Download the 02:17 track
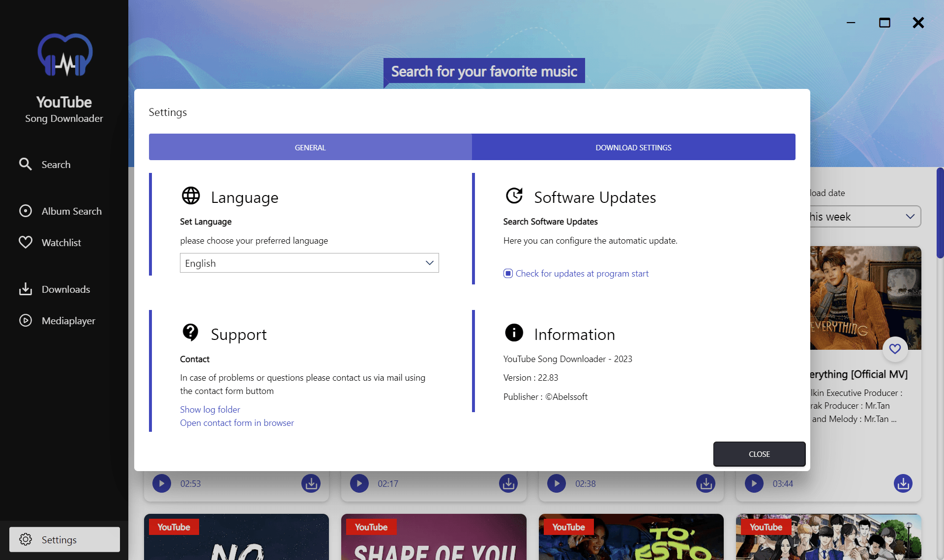 pos(508,483)
